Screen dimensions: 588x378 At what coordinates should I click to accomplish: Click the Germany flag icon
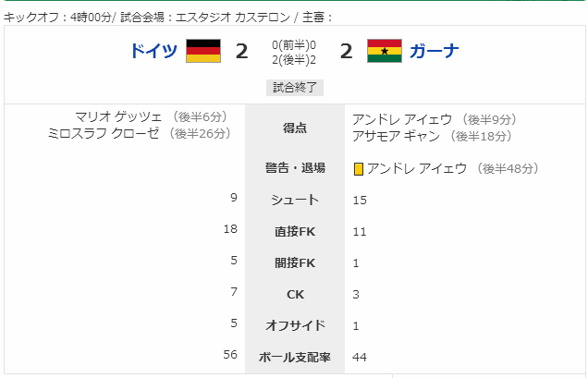[x=203, y=51]
